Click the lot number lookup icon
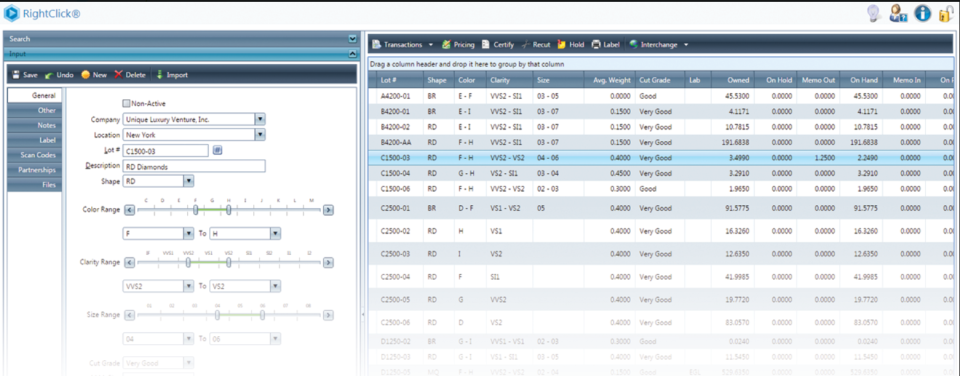This screenshot has height=376, width=960. point(217,150)
